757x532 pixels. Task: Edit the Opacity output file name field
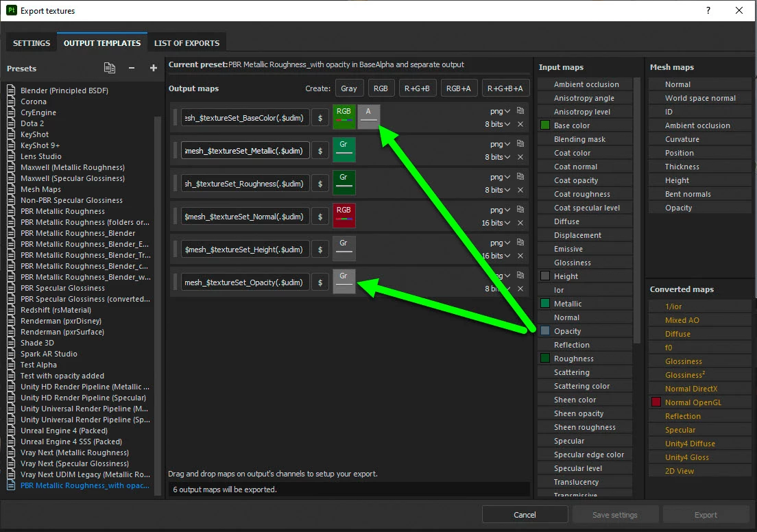pyautogui.click(x=245, y=282)
